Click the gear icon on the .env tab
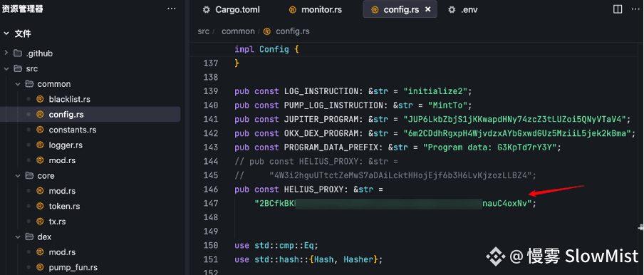Screen dimensions: 644x275 tap(452, 9)
